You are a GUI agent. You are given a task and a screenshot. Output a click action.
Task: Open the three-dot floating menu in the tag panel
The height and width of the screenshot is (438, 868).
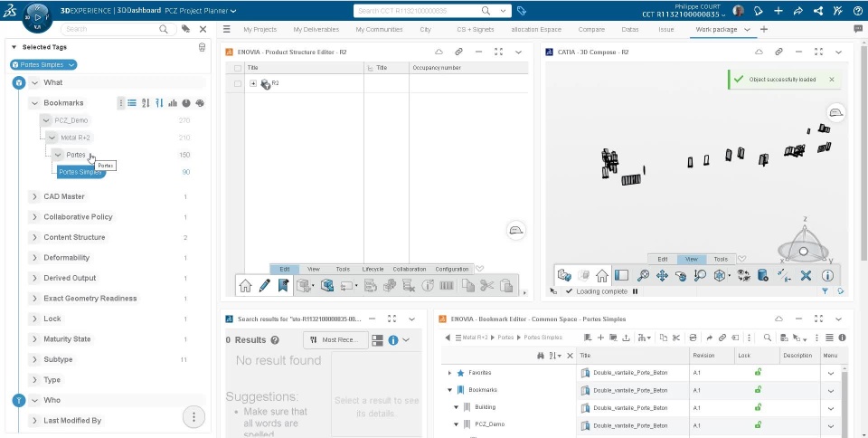point(193,417)
